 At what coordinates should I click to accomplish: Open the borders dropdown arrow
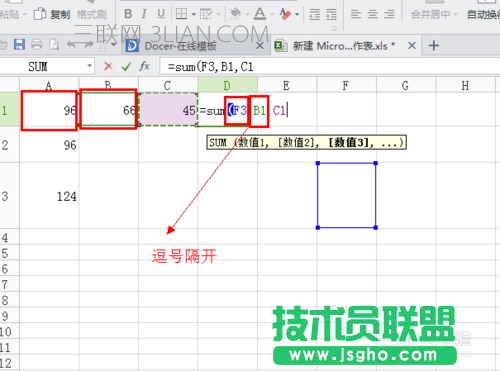pos(193,14)
